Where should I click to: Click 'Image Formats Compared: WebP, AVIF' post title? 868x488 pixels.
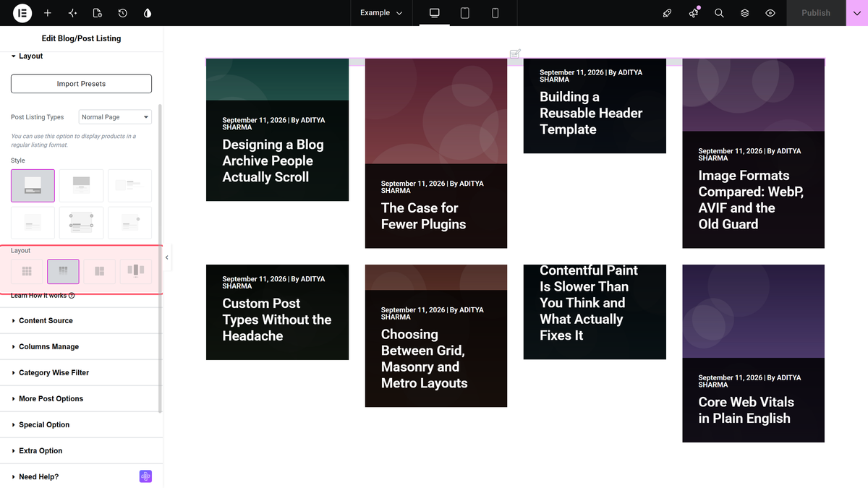tap(751, 200)
